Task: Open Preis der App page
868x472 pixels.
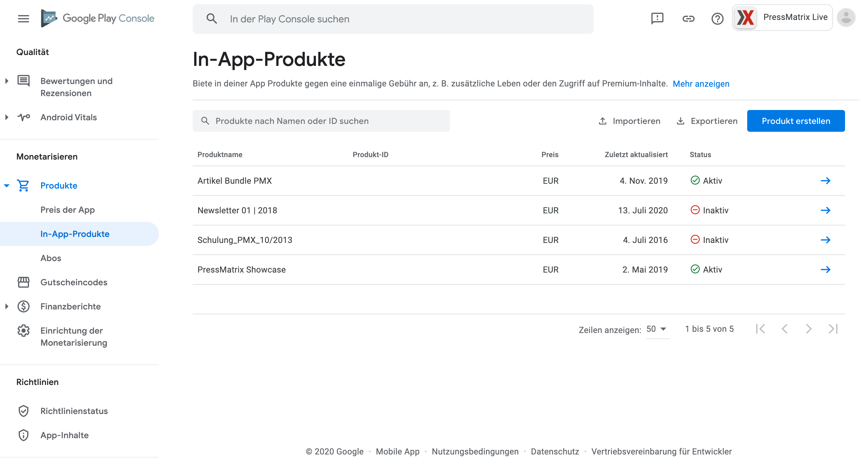Action: pyautogui.click(x=67, y=210)
